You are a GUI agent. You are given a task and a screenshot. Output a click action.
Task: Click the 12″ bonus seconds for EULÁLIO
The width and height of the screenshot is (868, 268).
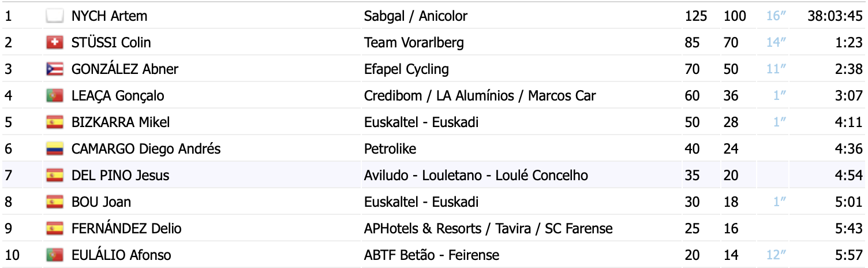777,255
